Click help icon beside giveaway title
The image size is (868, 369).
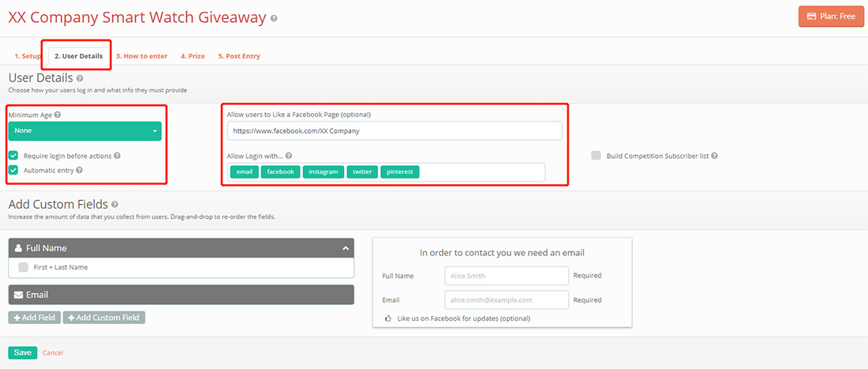click(274, 17)
